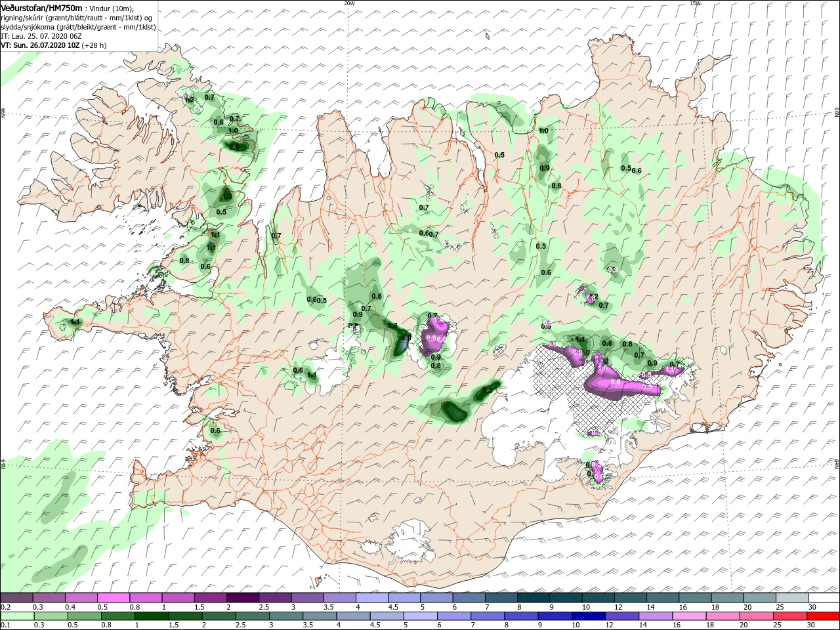Select the bottom-row violet swatch labeled 14

(654, 616)
